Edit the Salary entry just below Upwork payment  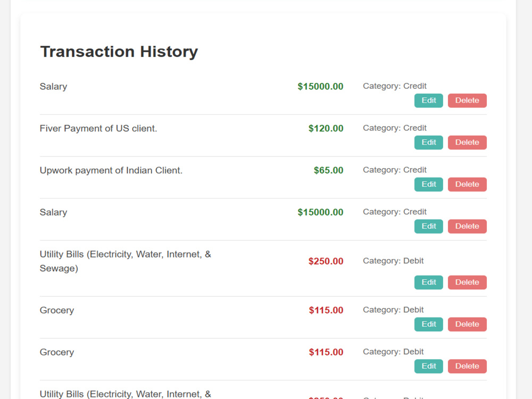pos(428,226)
